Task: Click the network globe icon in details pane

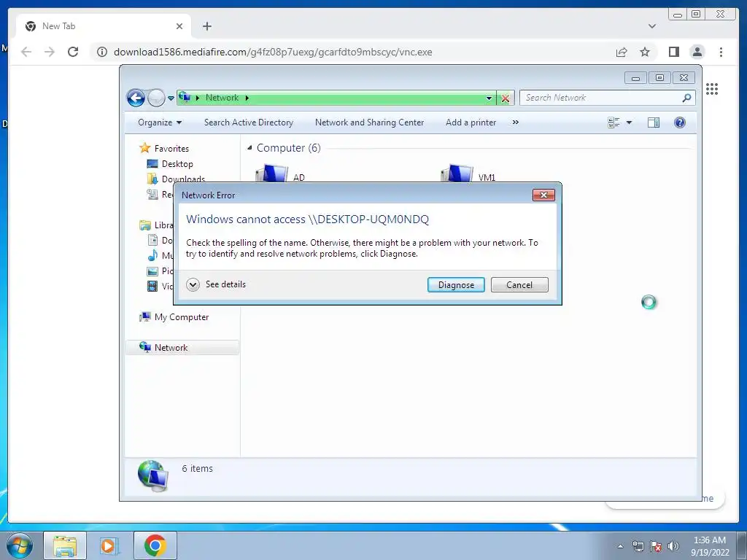Action: point(153,475)
